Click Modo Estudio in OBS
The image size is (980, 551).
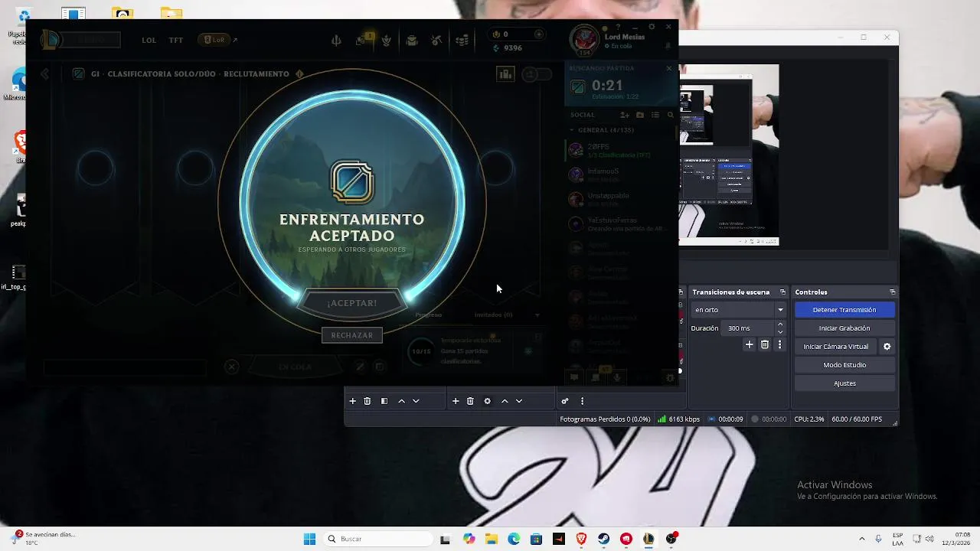coord(844,365)
